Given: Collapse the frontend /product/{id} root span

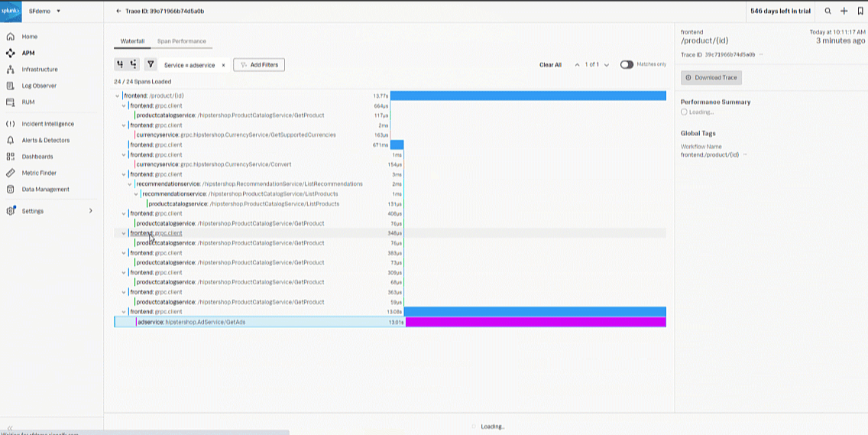Looking at the screenshot, I should click(x=118, y=96).
